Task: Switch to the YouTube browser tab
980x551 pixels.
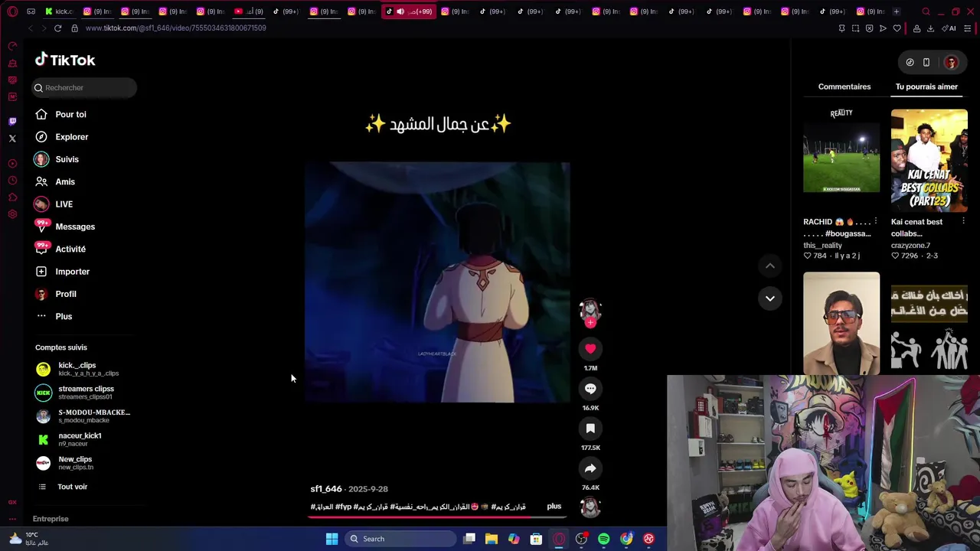Action: point(249,11)
